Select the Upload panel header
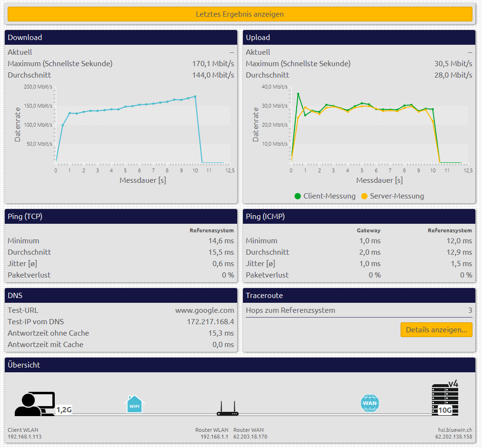 point(359,38)
